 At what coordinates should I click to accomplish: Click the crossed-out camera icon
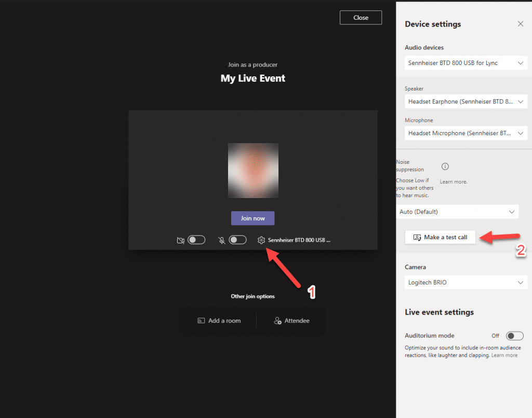[x=180, y=240]
